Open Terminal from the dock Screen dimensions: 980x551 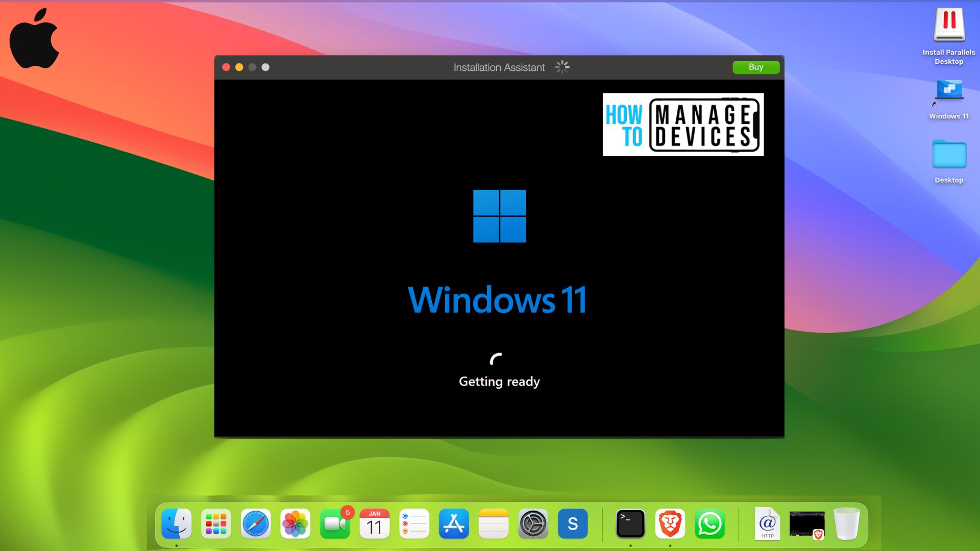tap(630, 524)
